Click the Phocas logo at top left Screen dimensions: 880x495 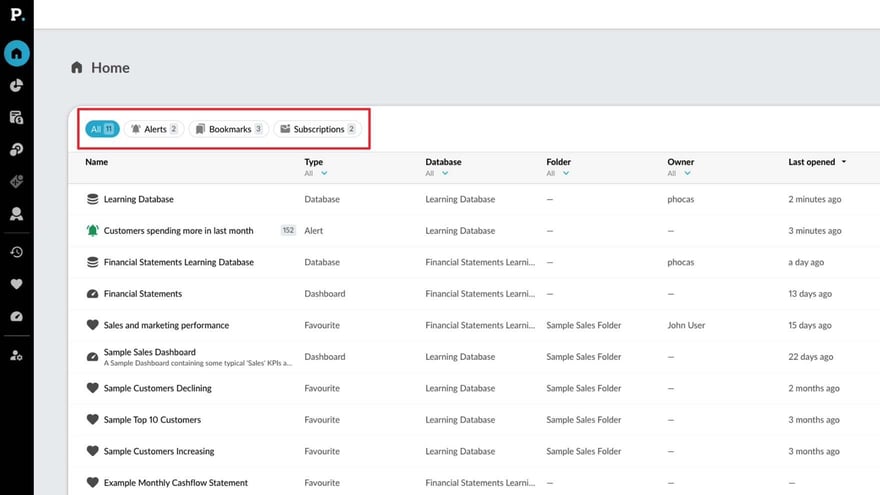pos(16,14)
